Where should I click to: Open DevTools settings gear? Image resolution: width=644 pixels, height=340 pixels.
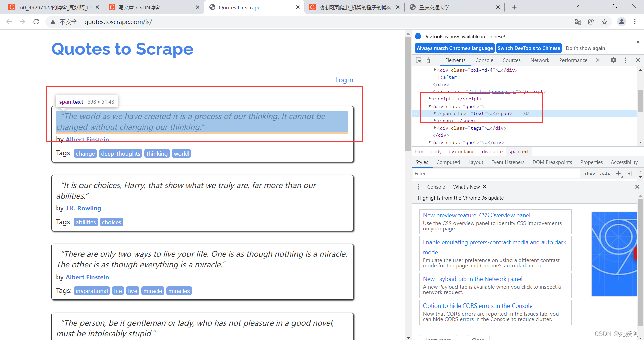(613, 60)
